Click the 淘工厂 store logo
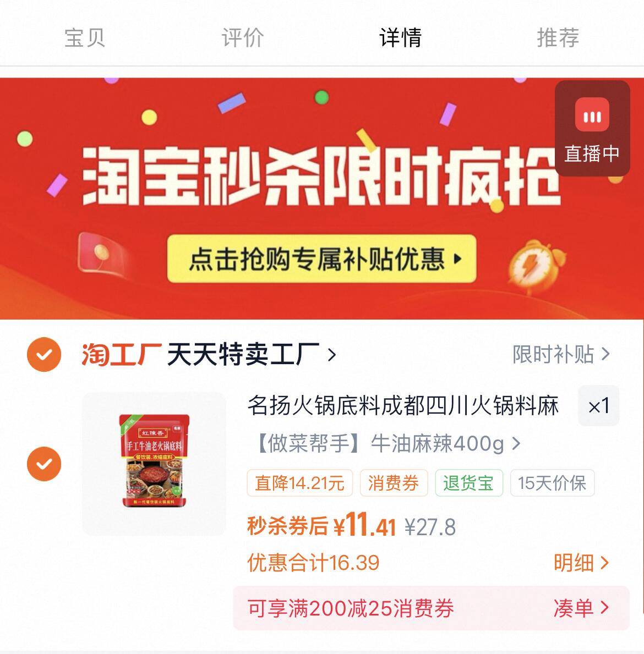This screenshot has width=644, height=654. (121, 355)
